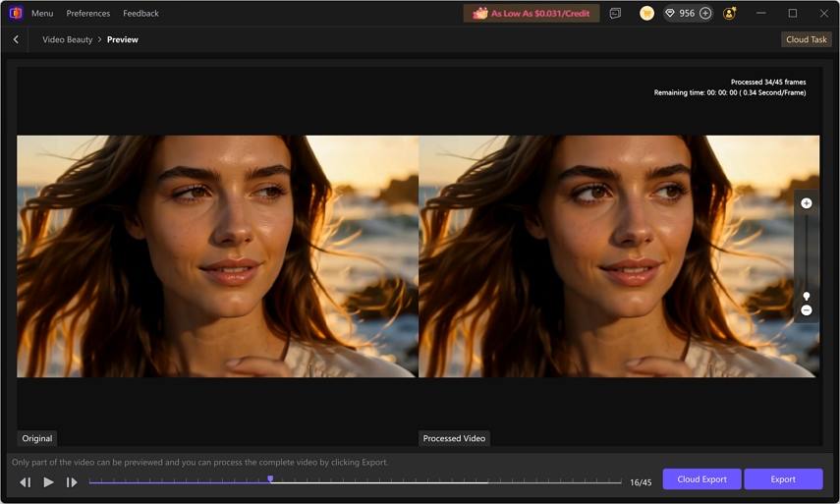Click the Original video preview
This screenshot has height=504, width=840.
pyautogui.click(x=217, y=256)
